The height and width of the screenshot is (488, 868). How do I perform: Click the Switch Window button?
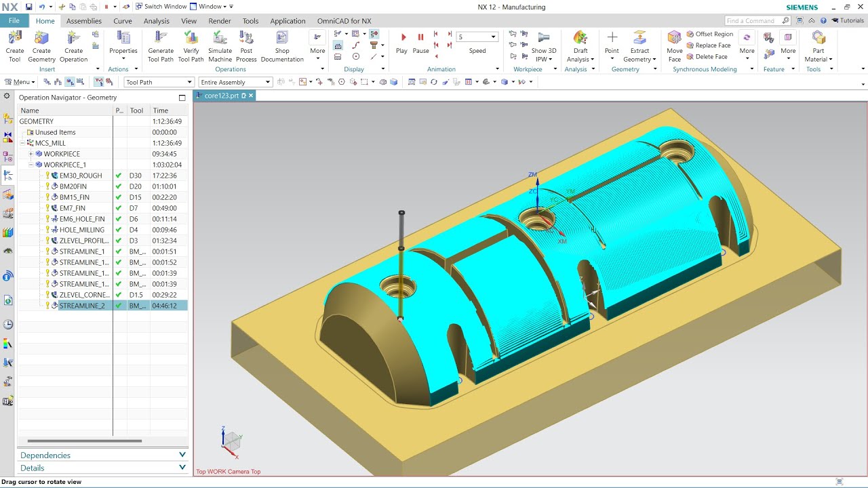click(161, 6)
